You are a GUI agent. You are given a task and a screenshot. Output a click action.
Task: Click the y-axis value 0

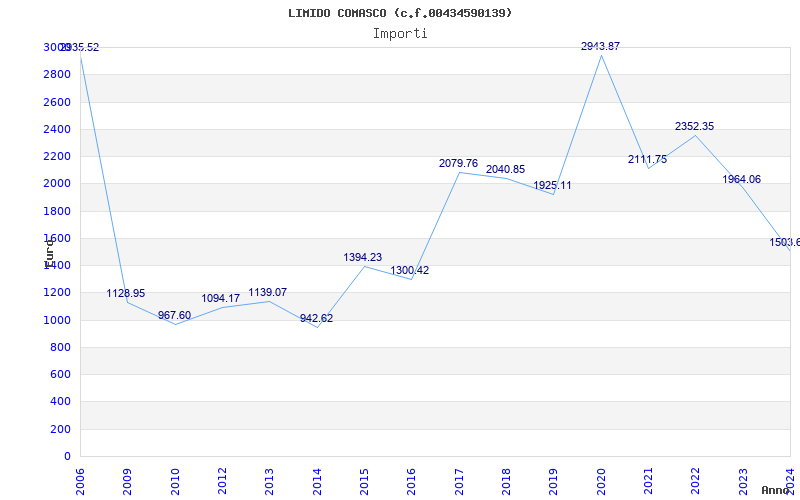(x=67, y=457)
